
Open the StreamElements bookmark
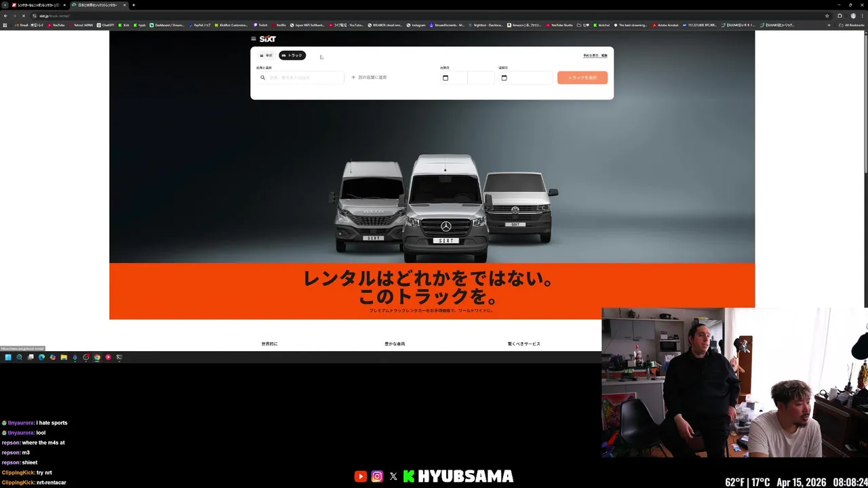[x=448, y=25]
